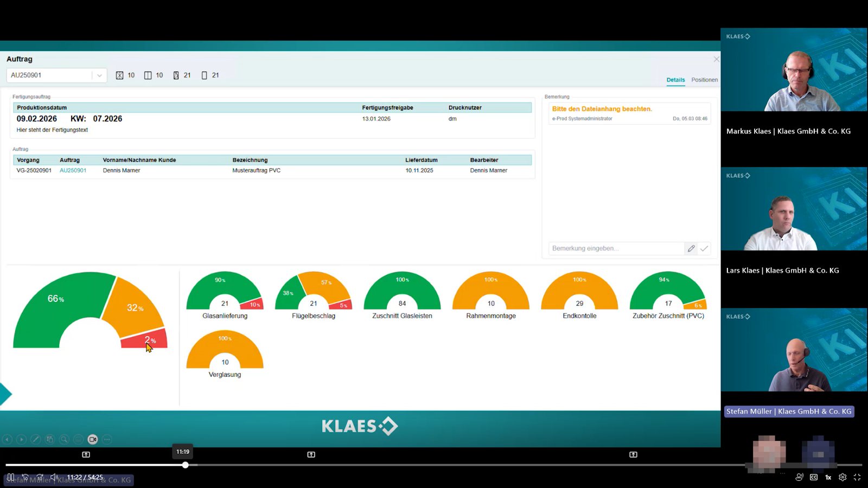
Task: Open order link AU250901 in table
Action: coord(73,170)
